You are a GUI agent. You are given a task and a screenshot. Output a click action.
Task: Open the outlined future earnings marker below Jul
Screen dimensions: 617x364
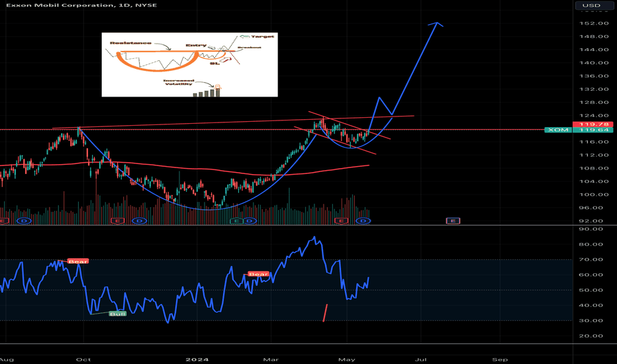pyautogui.click(x=453, y=221)
